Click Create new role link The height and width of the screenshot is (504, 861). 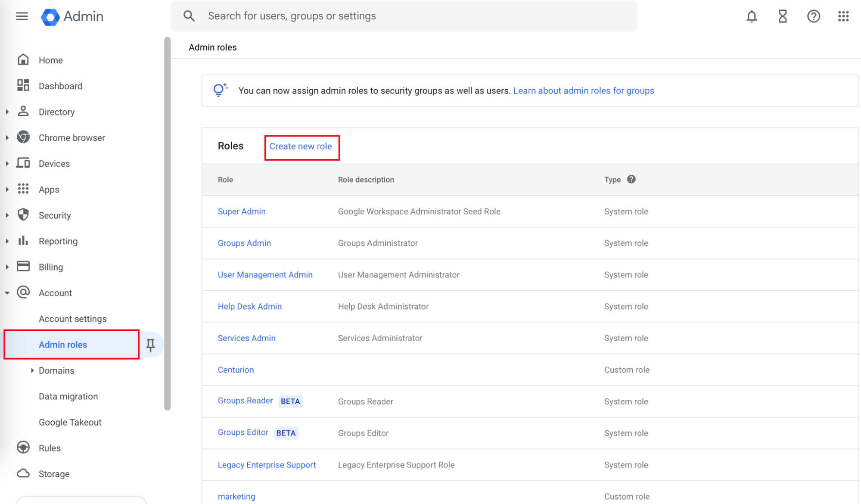[x=301, y=146]
